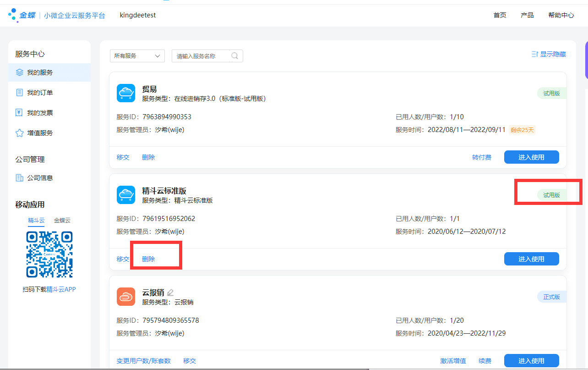Click the 我的服务 layers icon

click(x=19, y=72)
